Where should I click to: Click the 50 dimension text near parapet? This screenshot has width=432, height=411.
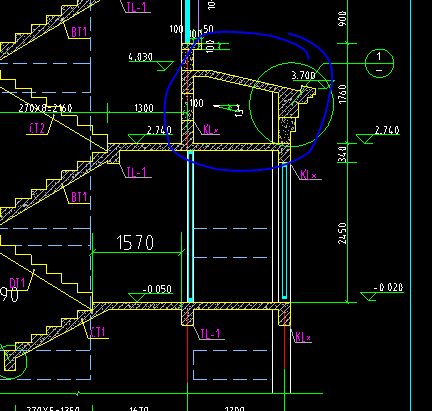pyautogui.click(x=208, y=29)
